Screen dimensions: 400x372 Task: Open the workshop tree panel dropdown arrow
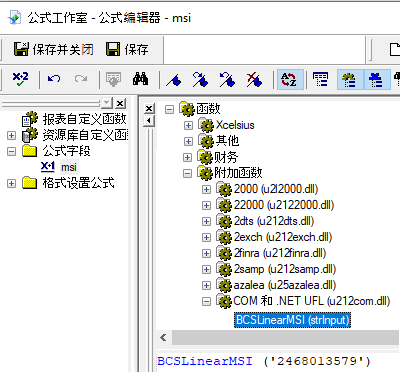(107, 103)
